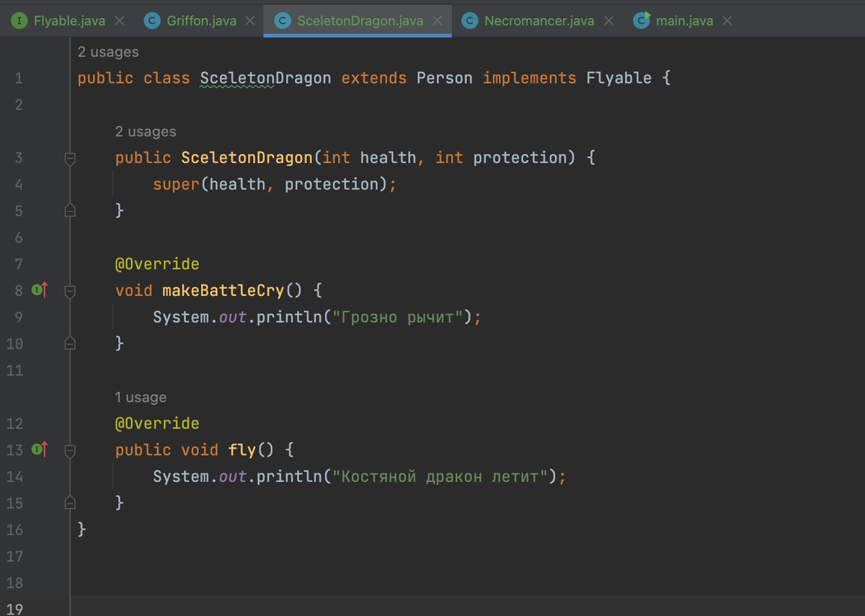Click the println call on line 9

tap(289, 317)
